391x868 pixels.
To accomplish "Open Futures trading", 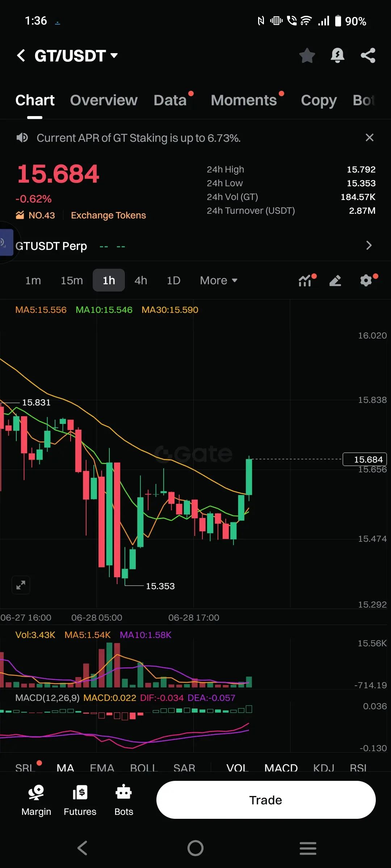I will pos(80,800).
